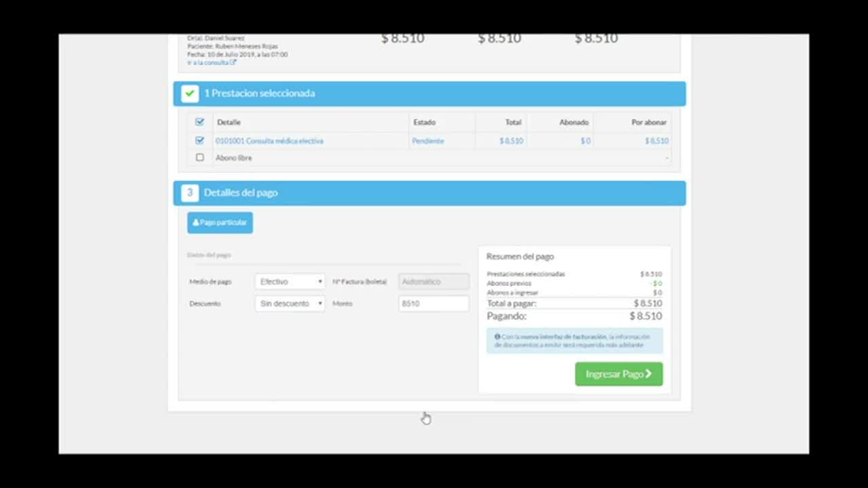
Task: Toggle the select-all checkbox in the Detalle header
Action: click(199, 122)
